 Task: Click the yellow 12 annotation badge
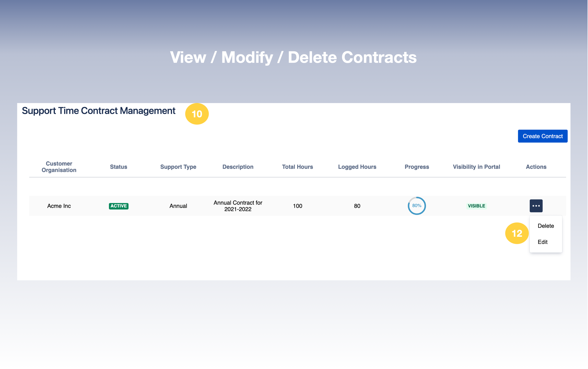517,234
